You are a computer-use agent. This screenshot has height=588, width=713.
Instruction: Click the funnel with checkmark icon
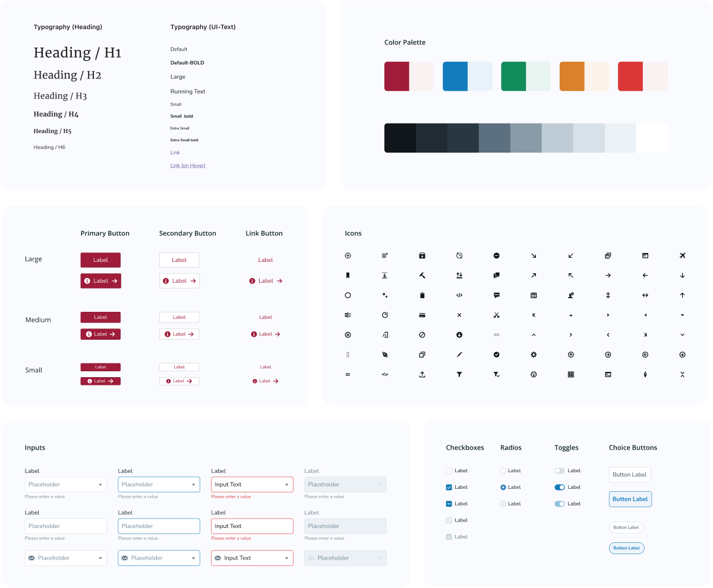(497, 375)
